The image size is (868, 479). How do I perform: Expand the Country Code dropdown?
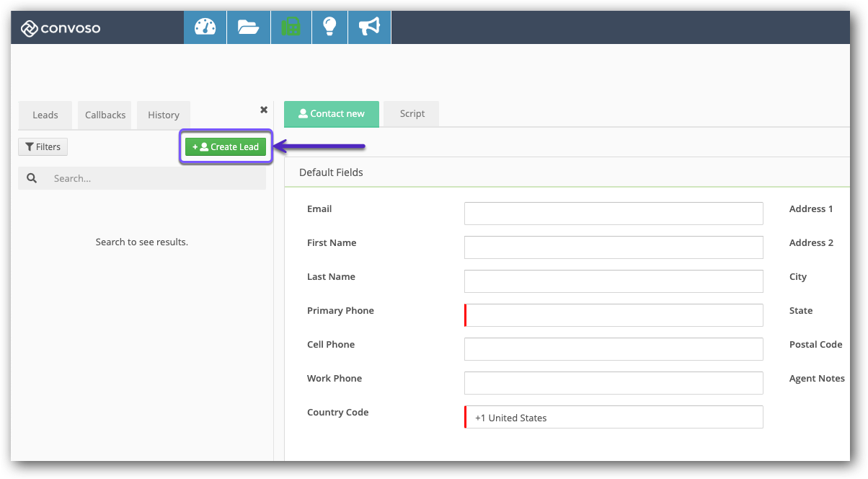click(x=614, y=417)
